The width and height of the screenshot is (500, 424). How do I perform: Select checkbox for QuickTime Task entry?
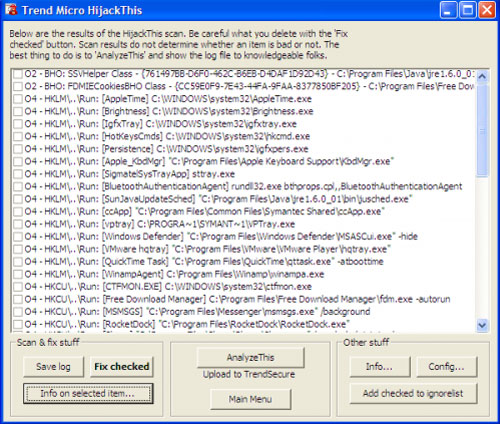(18, 261)
